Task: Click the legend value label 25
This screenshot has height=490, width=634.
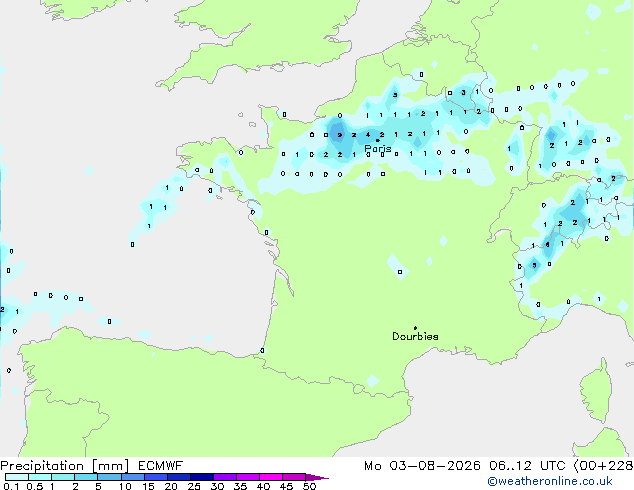Action: pyautogui.click(x=194, y=486)
